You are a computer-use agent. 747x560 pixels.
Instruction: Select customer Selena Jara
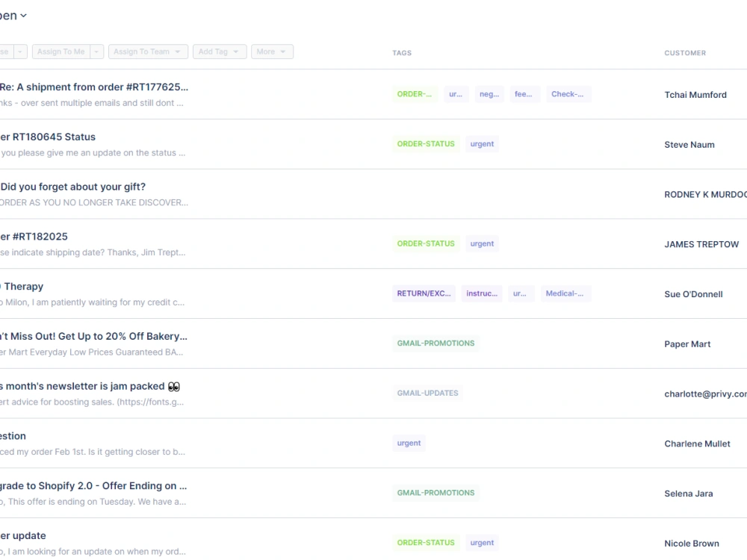[x=689, y=494]
